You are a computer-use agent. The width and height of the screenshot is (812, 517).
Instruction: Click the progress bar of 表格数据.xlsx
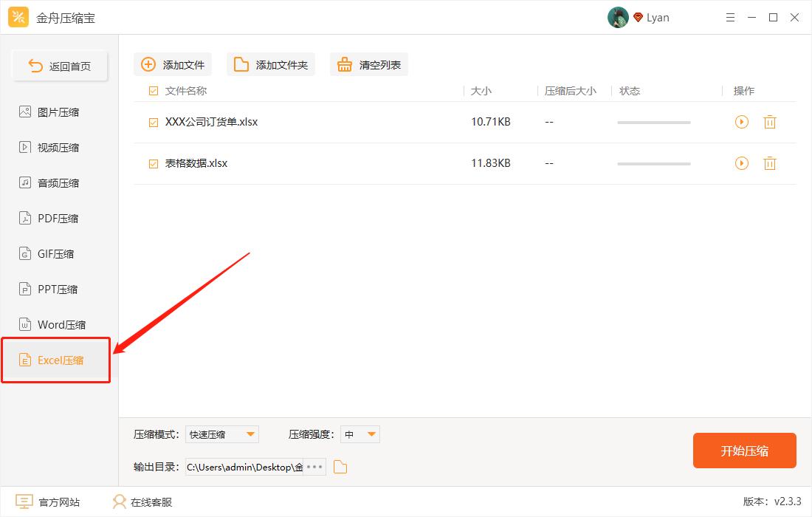tap(653, 163)
